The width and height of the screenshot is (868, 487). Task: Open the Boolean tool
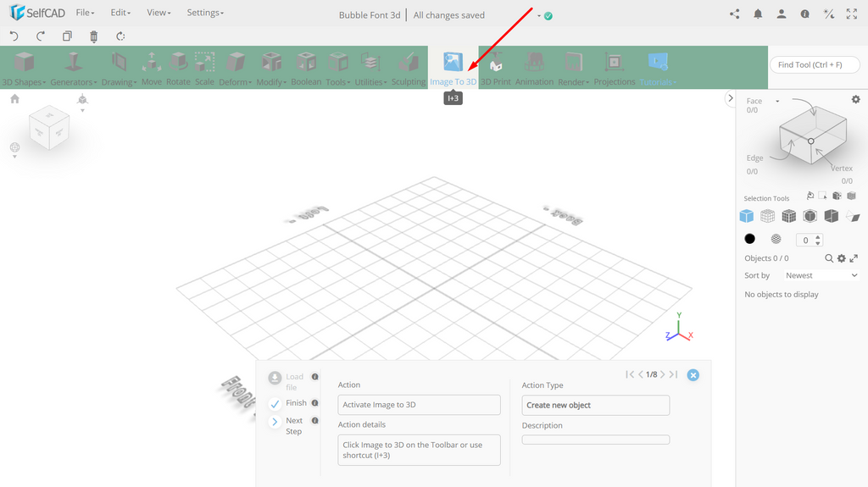tap(306, 68)
